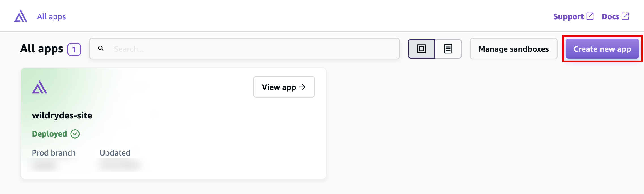Screen dimensions: 644x194
Task: Open the All apps breadcrumb link
Action: tap(51, 17)
